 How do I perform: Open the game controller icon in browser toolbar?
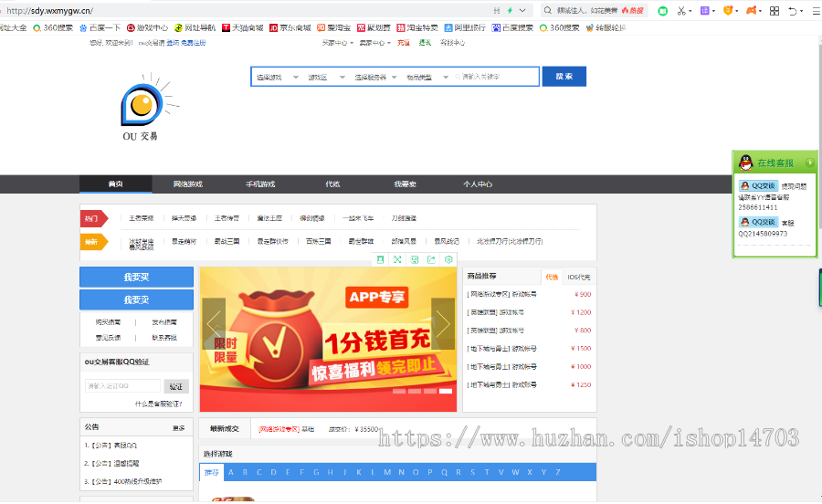[752, 10]
